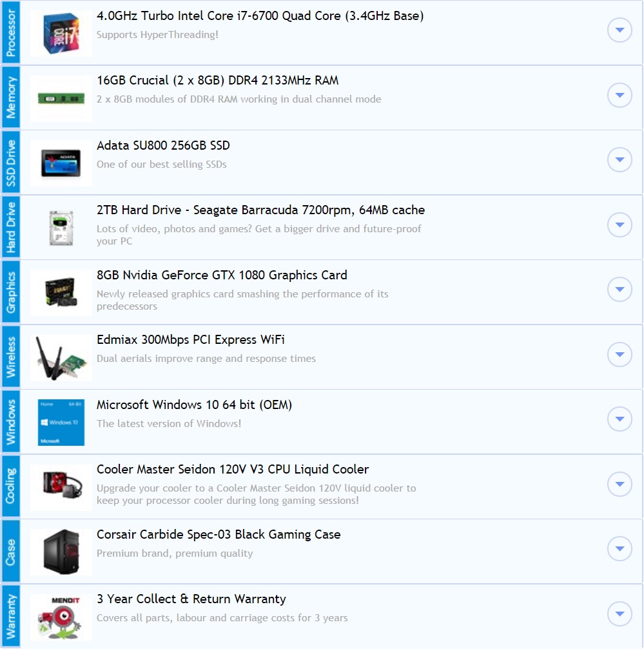Viewport: 644px width, 649px height.
Task: Click the green Crucial RAM module image
Action: 61,99
